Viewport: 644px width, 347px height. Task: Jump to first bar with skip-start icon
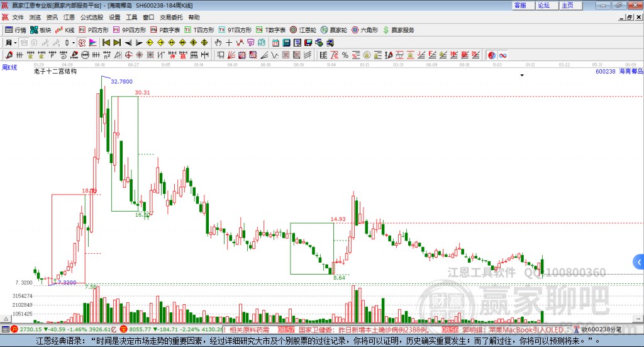(106, 43)
